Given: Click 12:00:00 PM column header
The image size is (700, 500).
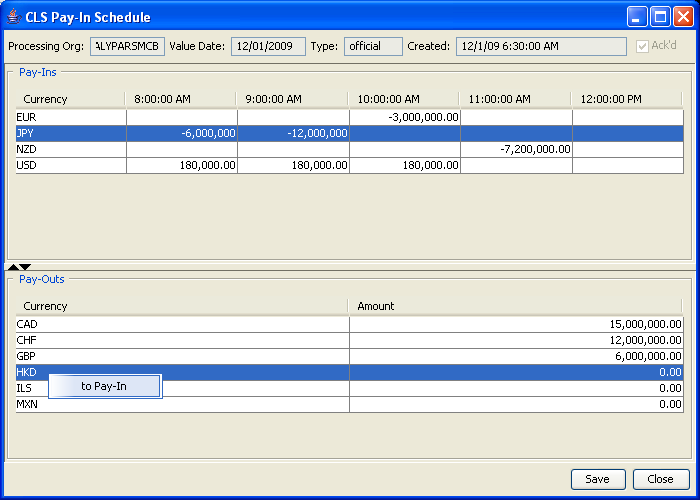Looking at the screenshot, I should (627, 99).
